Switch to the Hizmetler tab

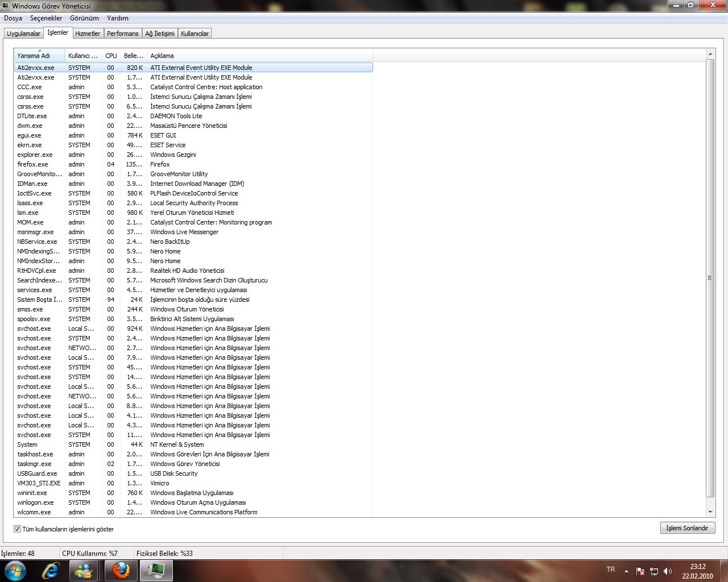coord(88,34)
